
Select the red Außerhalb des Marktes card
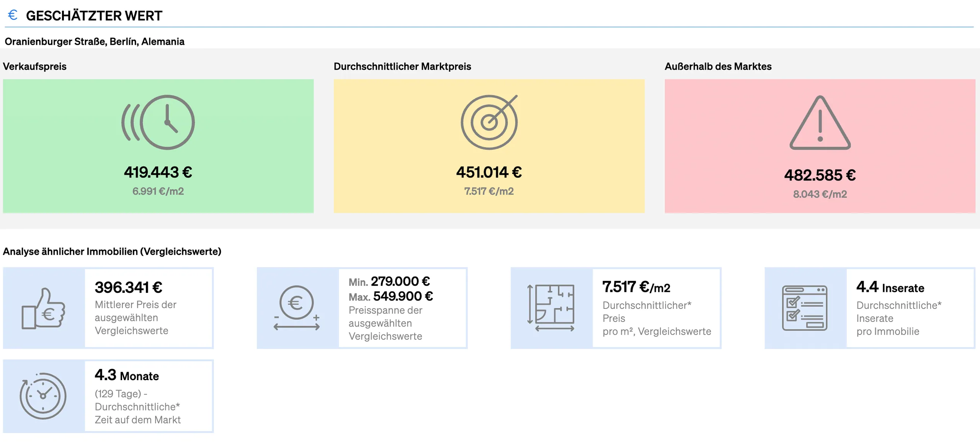820,146
